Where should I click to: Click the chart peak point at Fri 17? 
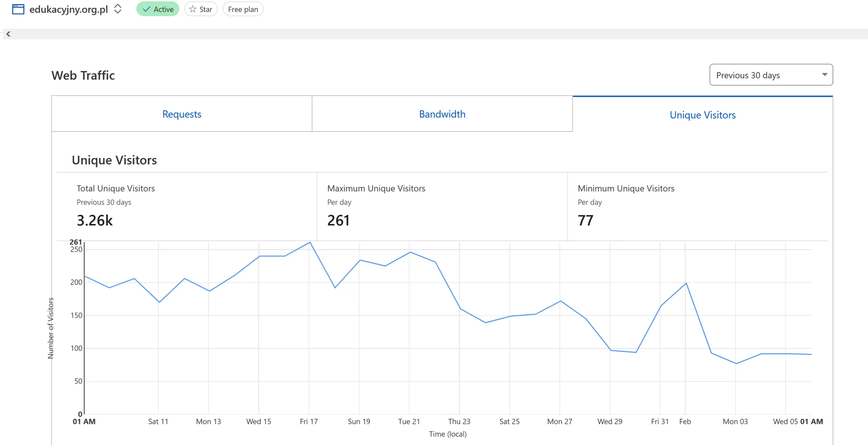pyautogui.click(x=310, y=242)
